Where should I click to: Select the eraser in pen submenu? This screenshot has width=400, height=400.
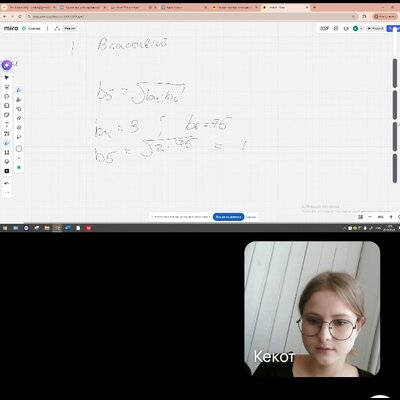[x=19, y=118]
